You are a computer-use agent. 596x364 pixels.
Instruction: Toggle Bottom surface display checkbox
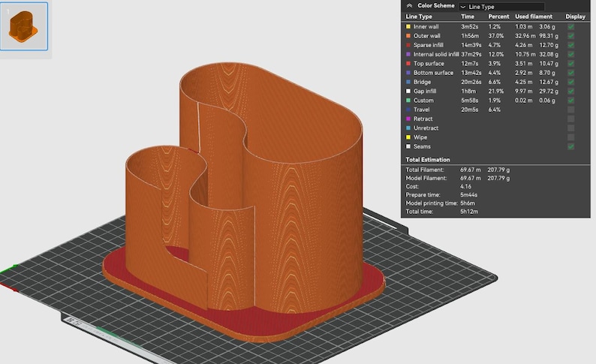[570, 73]
